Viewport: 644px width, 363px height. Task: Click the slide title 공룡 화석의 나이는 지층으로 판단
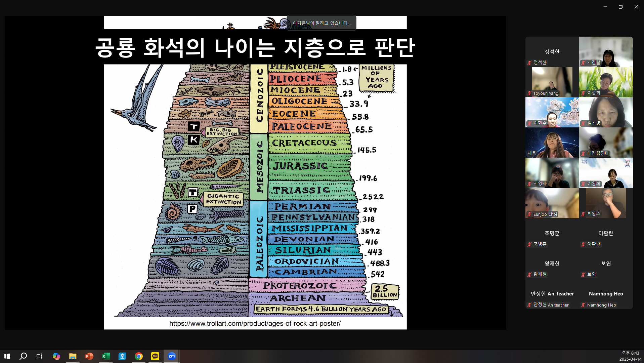255,47
